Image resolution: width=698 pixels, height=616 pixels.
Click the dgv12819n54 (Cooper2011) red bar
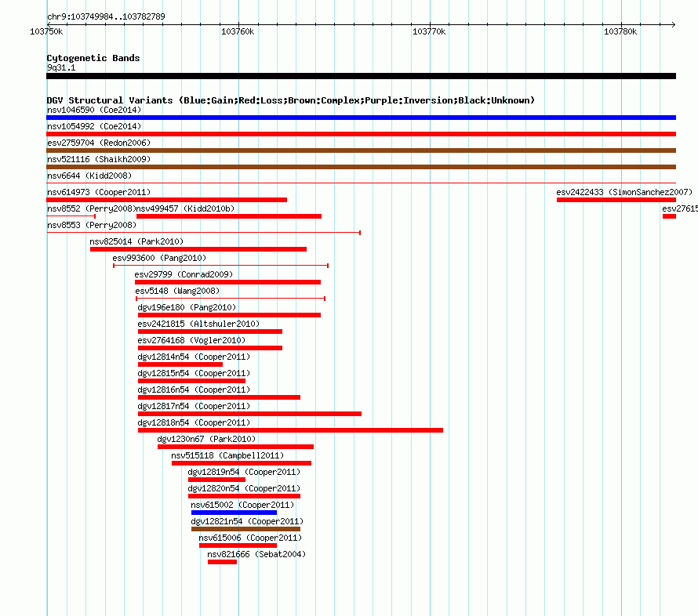tap(216, 480)
